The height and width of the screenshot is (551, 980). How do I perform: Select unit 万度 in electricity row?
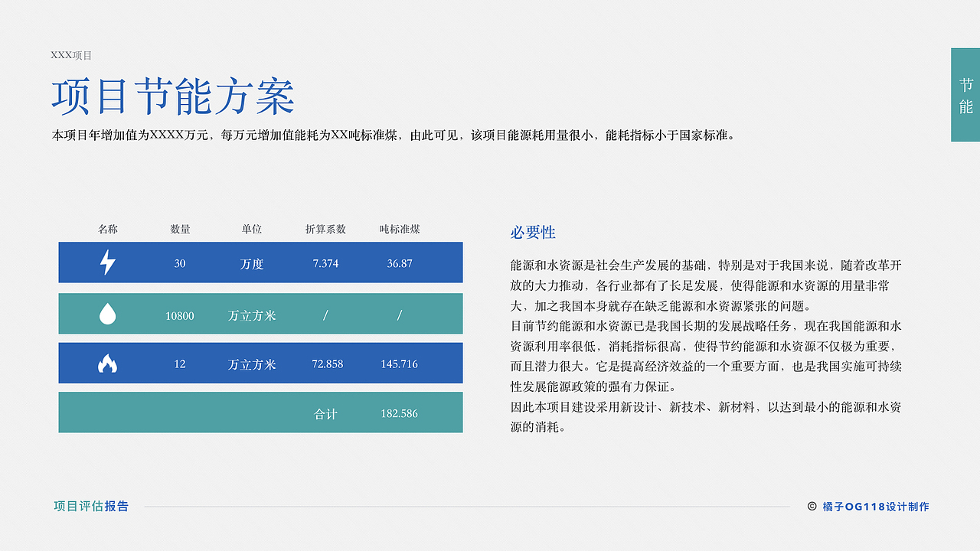pos(252,264)
